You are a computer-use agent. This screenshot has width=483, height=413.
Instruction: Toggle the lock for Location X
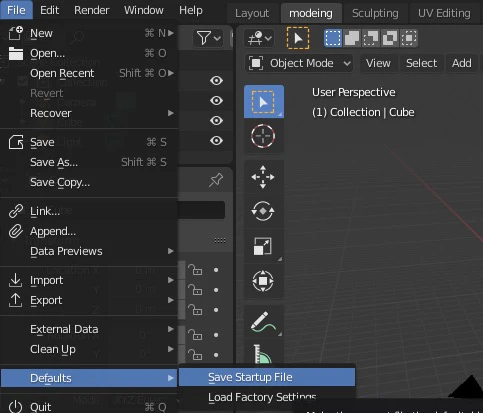(195, 270)
